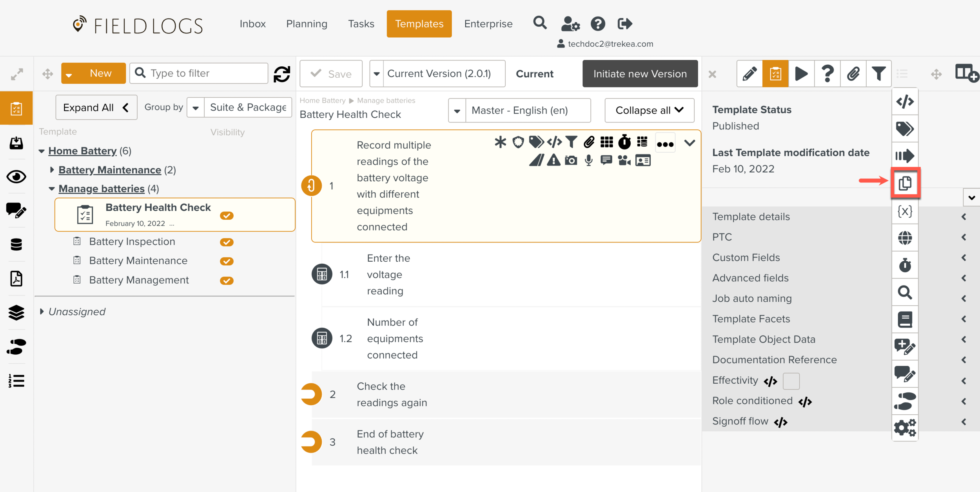Toggle visibility check for Battery Inspection
980x492 pixels.
(227, 242)
